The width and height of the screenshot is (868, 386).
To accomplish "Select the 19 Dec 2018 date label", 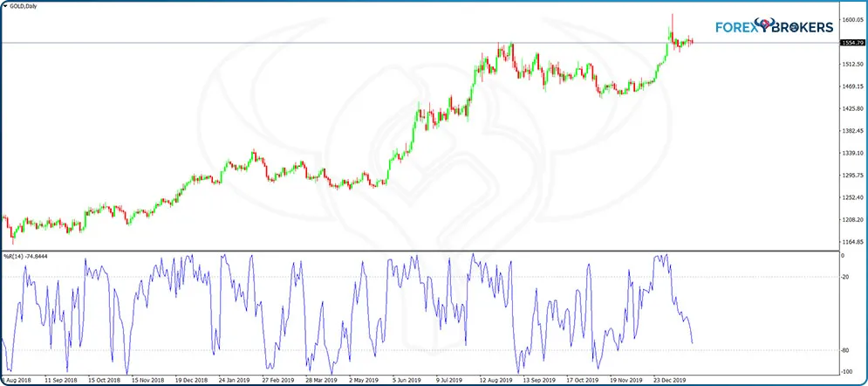I will pos(191,381).
